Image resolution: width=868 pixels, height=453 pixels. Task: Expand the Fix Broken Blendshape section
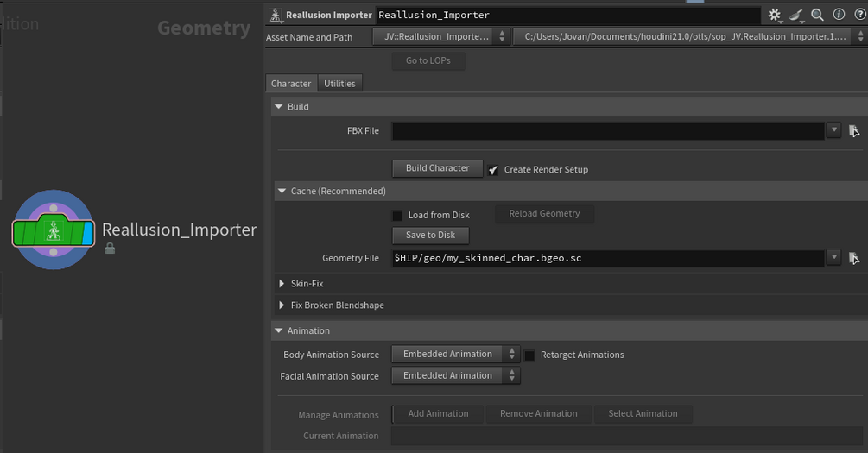282,305
